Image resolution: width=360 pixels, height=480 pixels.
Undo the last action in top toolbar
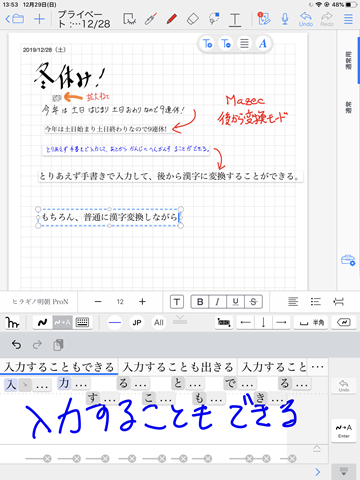click(x=306, y=19)
